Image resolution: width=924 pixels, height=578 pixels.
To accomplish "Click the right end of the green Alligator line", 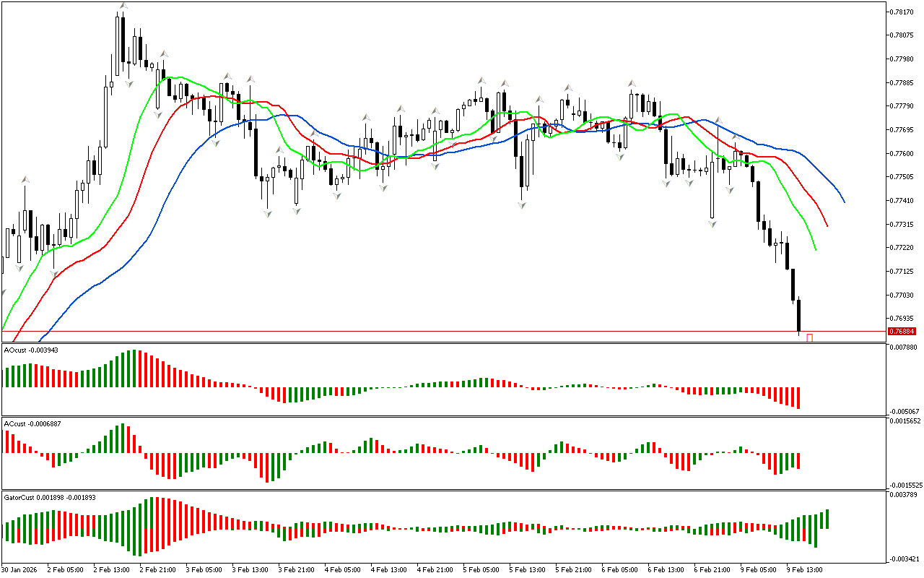I will click(x=815, y=249).
